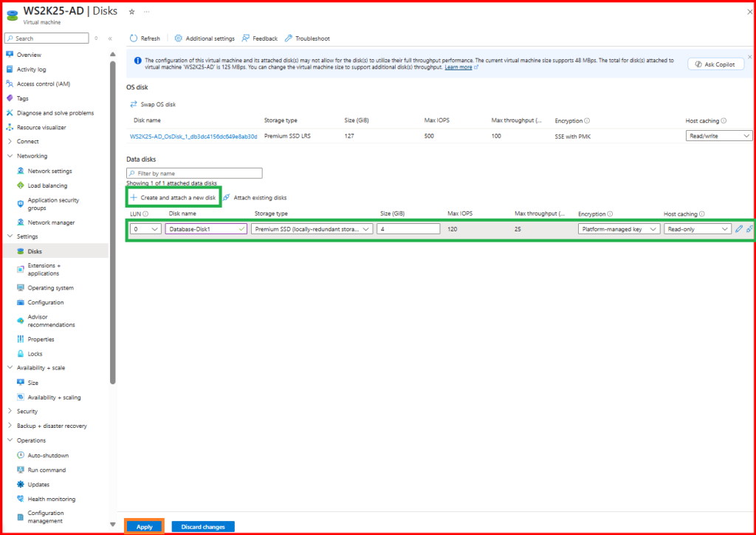
Task: Open the LUN dropdown for data disk
Action: coord(145,229)
